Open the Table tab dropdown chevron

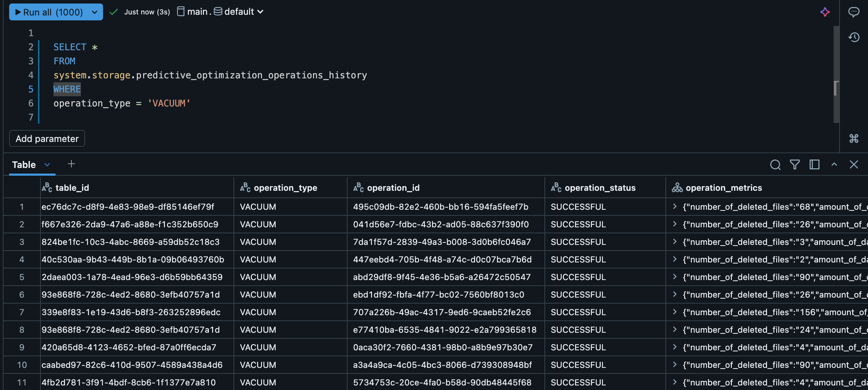click(47, 165)
